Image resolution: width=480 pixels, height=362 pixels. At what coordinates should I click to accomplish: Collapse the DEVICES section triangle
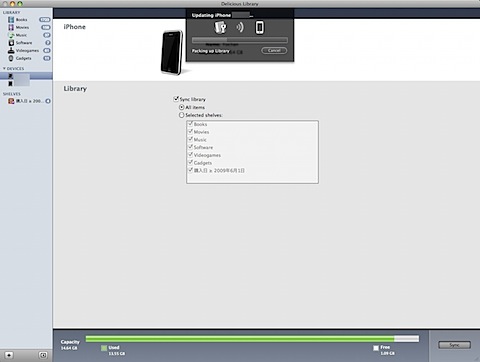click(x=4, y=68)
